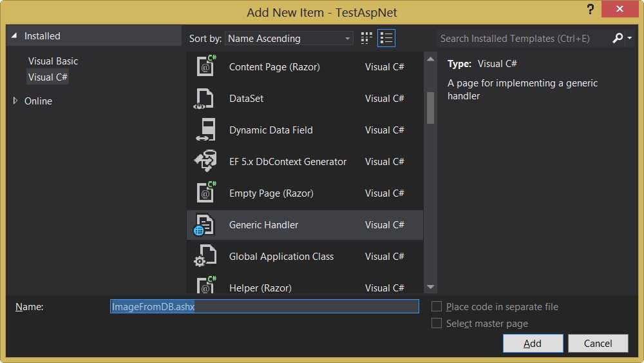The width and height of the screenshot is (644, 363).
Task: Open the help question mark button
Action: [x=590, y=9]
